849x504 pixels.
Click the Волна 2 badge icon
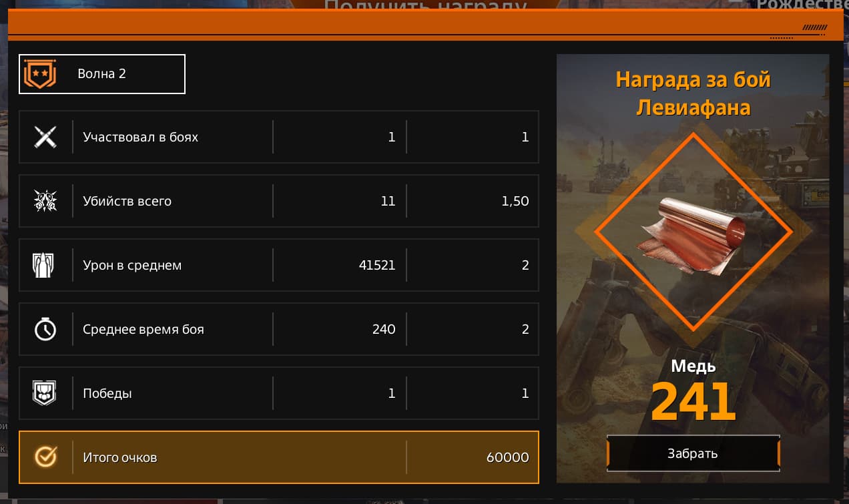click(40, 74)
